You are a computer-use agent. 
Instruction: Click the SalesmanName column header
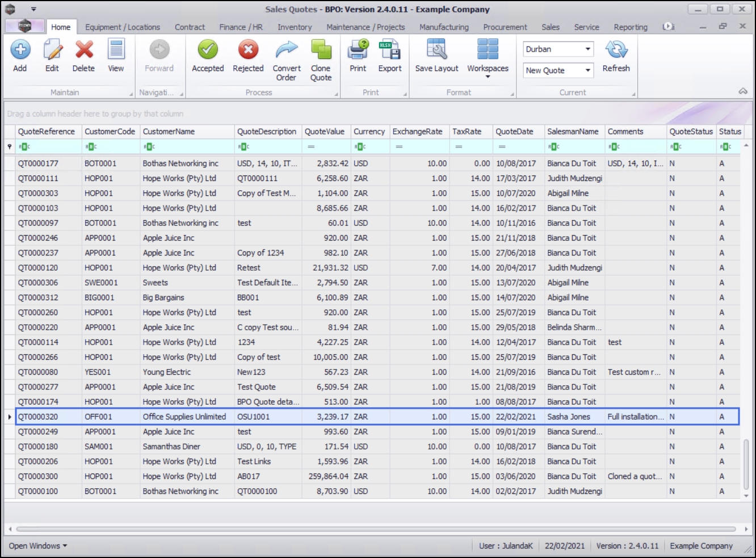point(575,132)
